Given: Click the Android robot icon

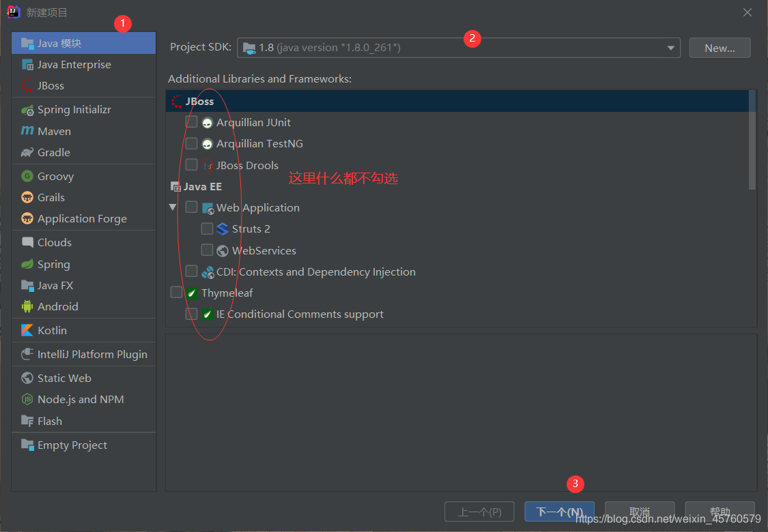Looking at the screenshot, I should coord(27,306).
